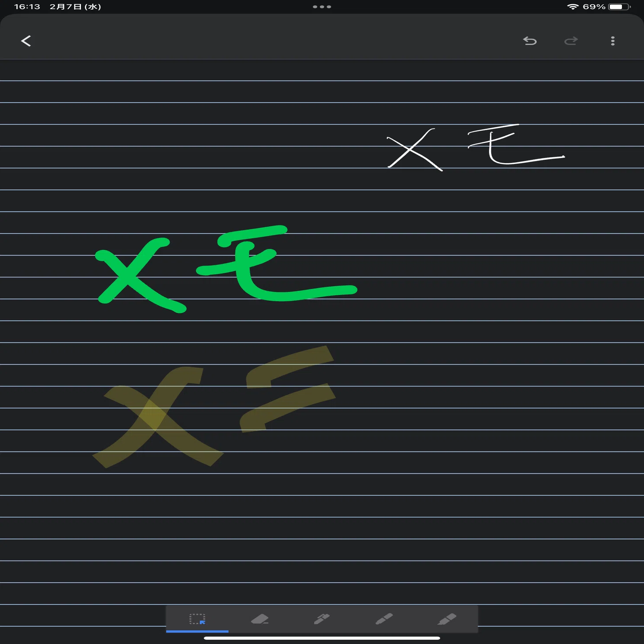Pick the eraser tool
This screenshot has height=644, width=644.
260,619
